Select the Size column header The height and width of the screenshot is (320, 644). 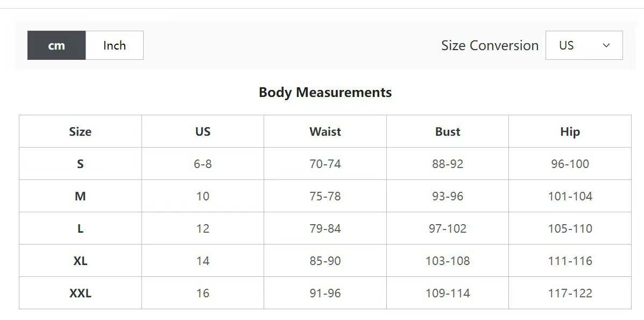coord(80,131)
